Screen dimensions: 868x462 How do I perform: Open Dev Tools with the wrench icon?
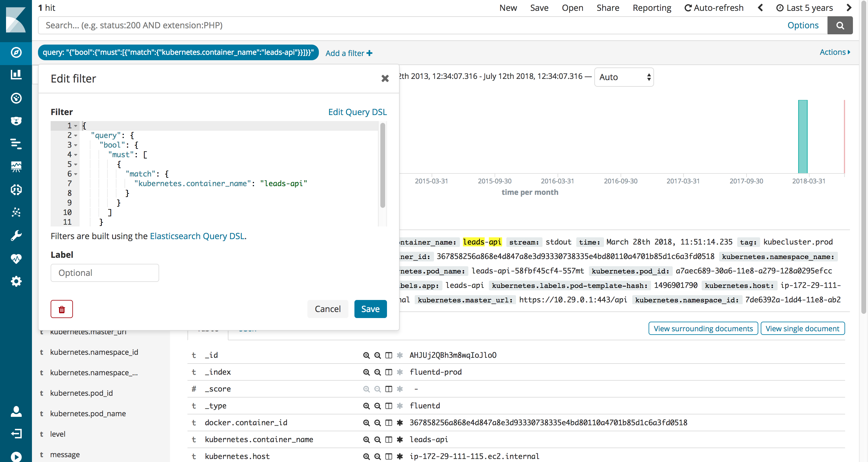click(16, 236)
